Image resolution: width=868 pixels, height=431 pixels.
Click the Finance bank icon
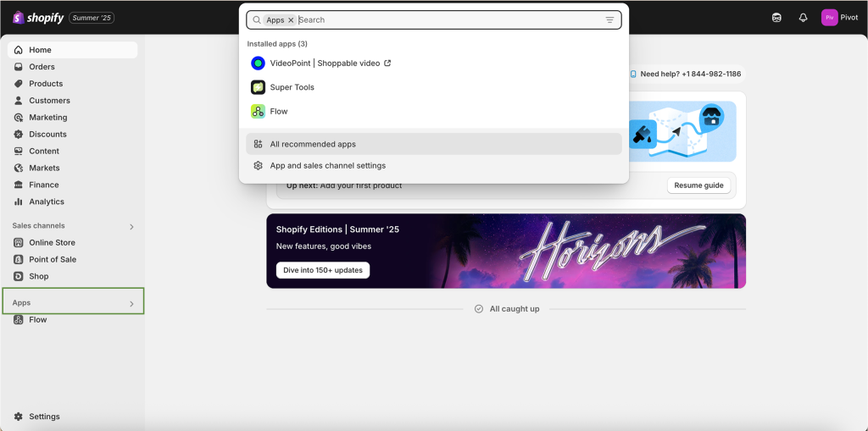coord(19,185)
